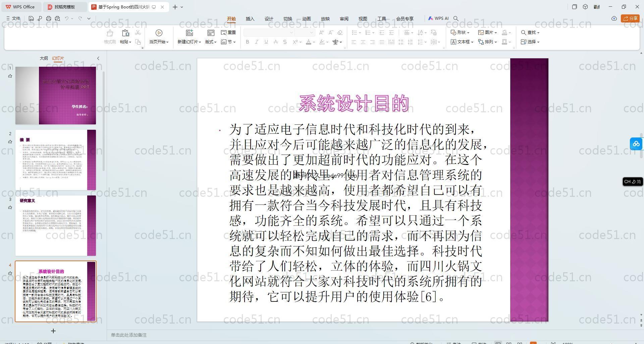Click the Undo arrow icon

point(67,18)
